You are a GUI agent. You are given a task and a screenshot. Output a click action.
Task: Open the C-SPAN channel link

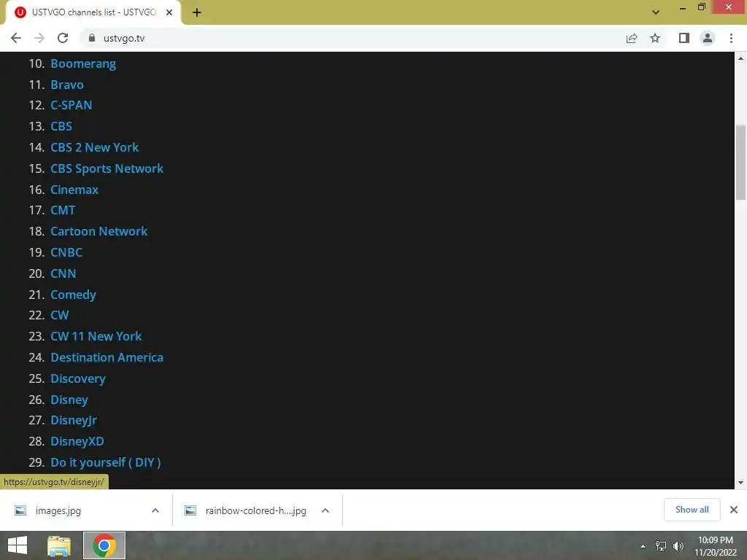[x=71, y=105]
